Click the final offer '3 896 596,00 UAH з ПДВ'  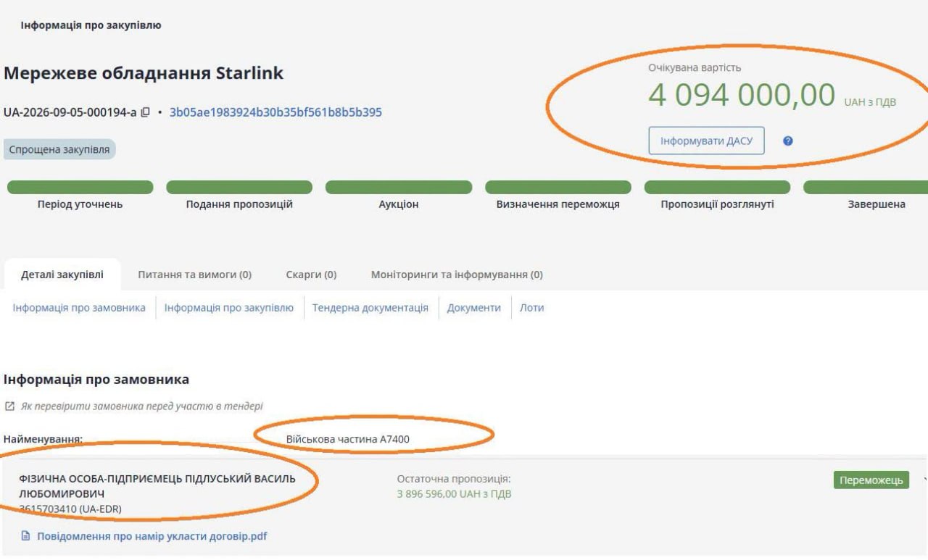[x=454, y=494]
